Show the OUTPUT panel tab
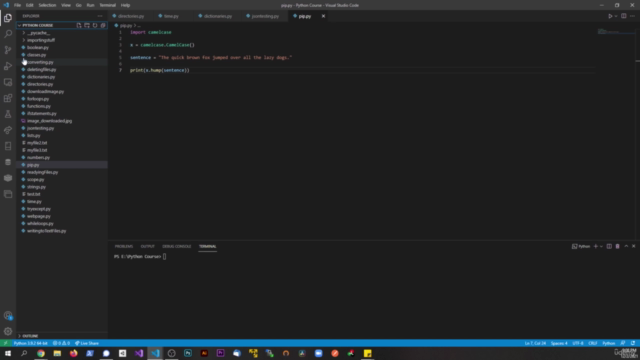 pos(147,246)
